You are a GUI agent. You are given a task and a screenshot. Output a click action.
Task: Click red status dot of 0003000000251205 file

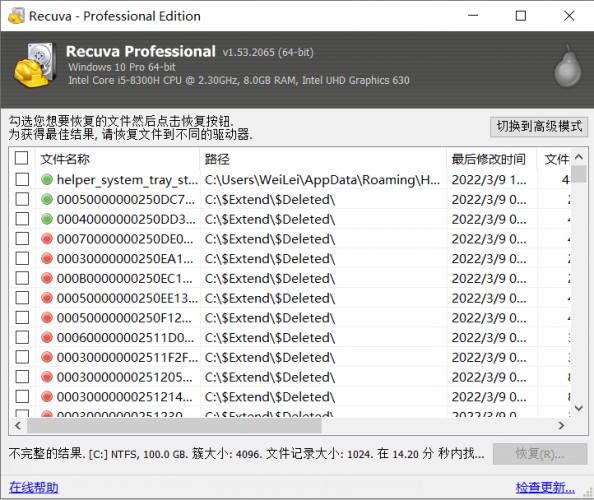[47, 377]
